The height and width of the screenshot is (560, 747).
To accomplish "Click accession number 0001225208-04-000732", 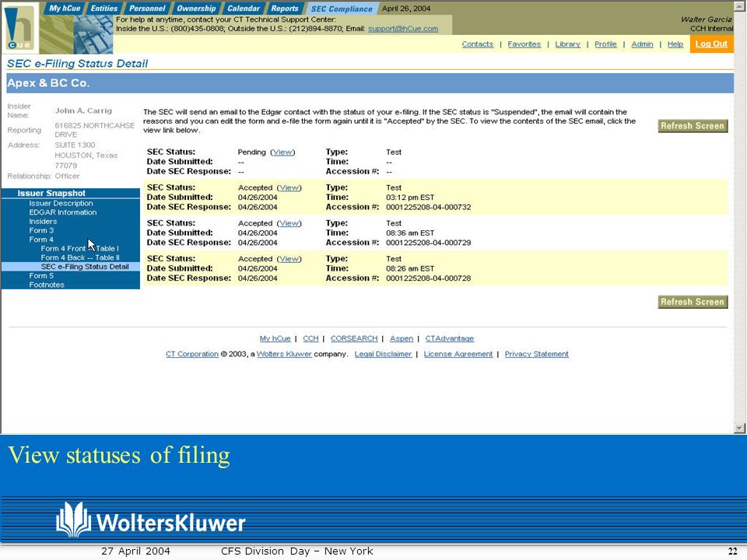I will (x=428, y=207).
